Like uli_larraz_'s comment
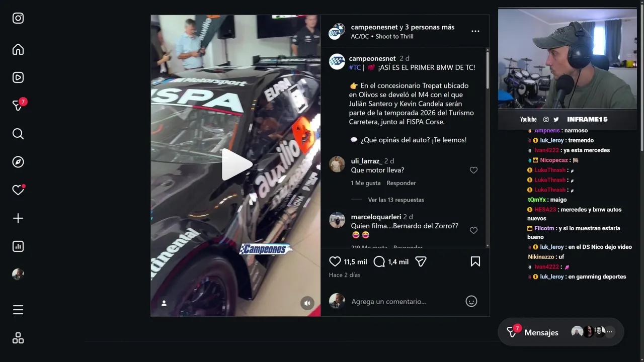The width and height of the screenshot is (644, 362). pos(473,170)
